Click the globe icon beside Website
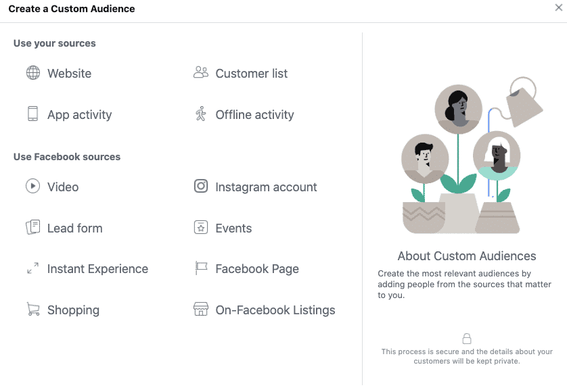 (32, 73)
